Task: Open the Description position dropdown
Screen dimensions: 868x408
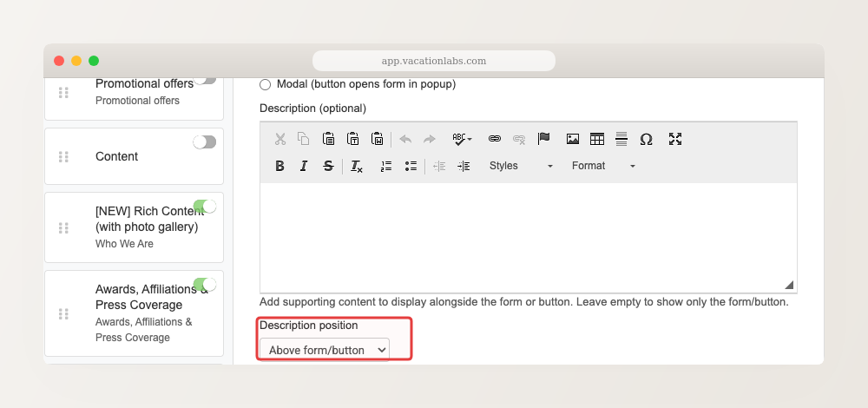Action: (325, 350)
